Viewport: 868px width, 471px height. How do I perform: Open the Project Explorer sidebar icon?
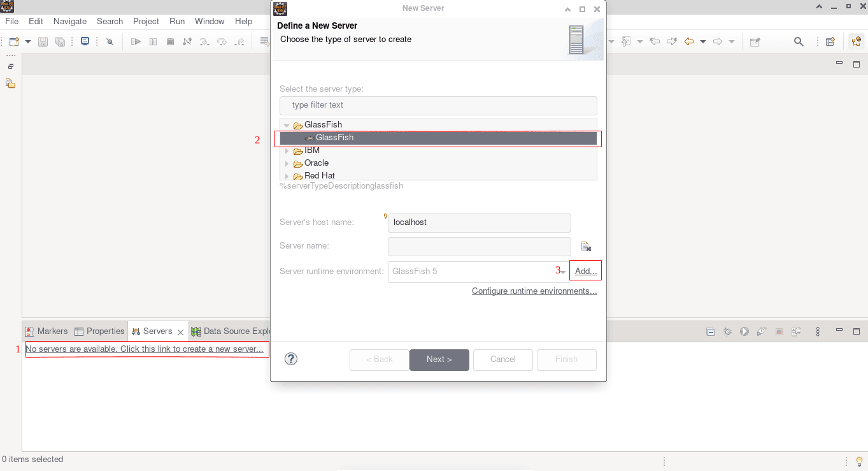coord(10,83)
